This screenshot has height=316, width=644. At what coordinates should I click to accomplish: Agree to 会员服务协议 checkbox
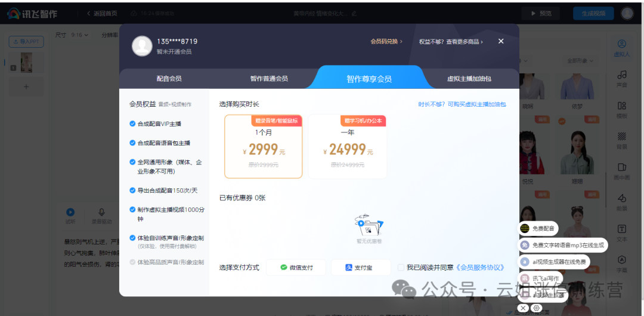[401, 268]
